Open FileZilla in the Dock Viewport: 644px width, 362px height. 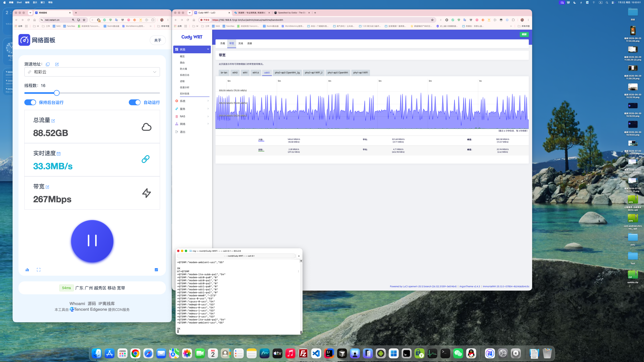point(303,353)
